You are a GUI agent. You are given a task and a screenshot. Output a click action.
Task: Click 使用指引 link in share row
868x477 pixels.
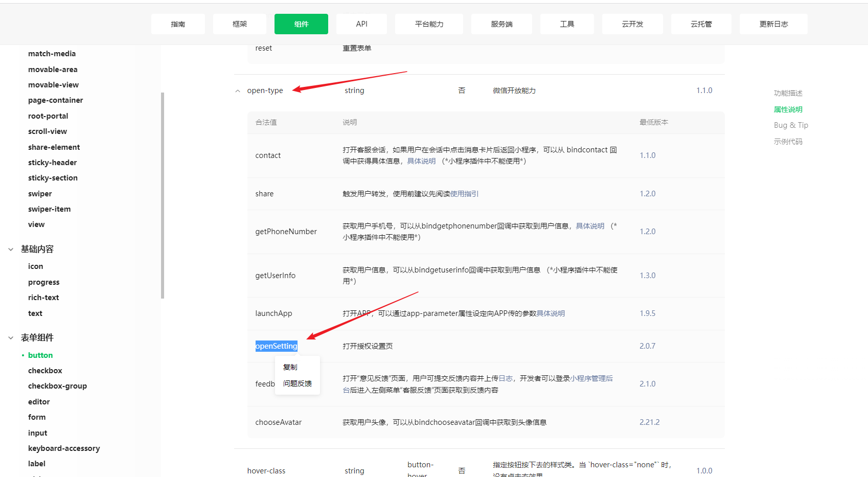464,194
